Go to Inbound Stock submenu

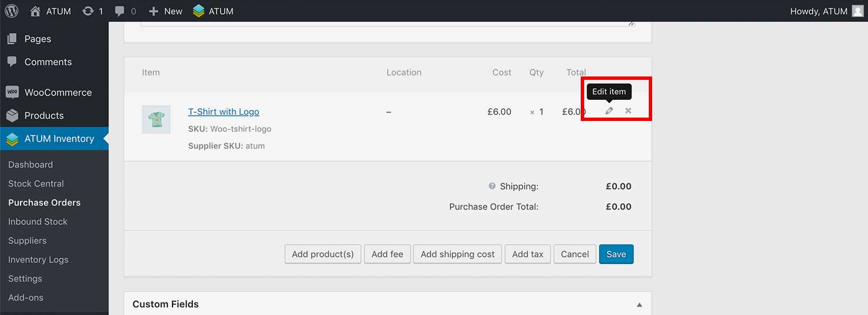point(38,221)
